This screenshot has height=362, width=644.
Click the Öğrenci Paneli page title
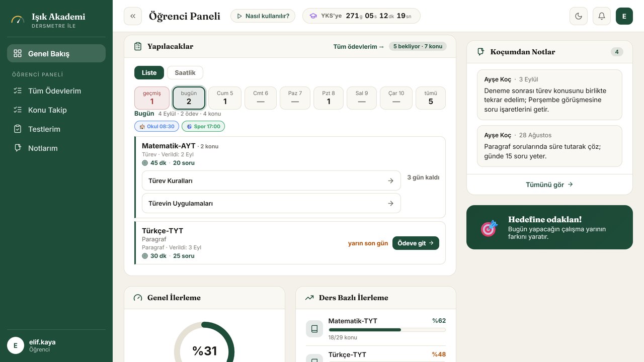pyautogui.click(x=185, y=16)
